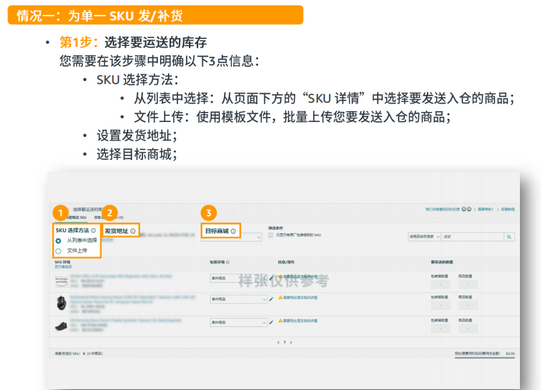Select page number 1 in pagination
The width and height of the screenshot is (541, 390).
(285, 342)
